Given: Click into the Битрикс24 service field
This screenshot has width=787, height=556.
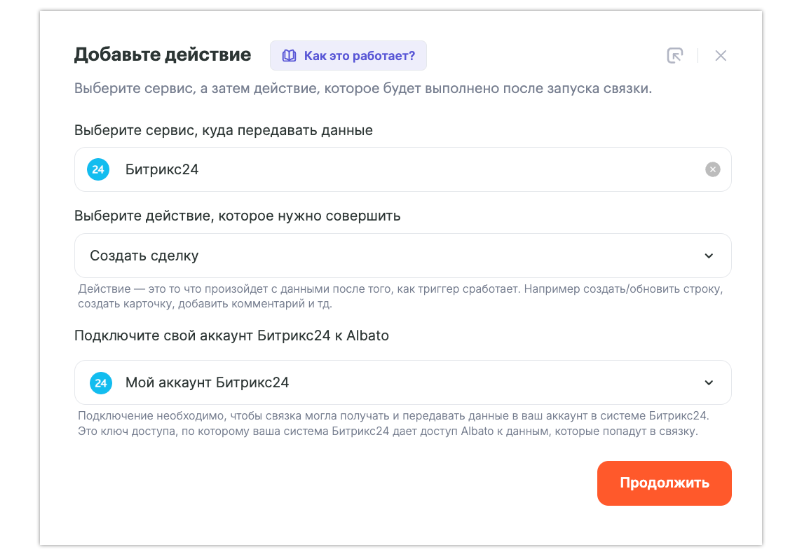Looking at the screenshot, I should tap(400, 170).
